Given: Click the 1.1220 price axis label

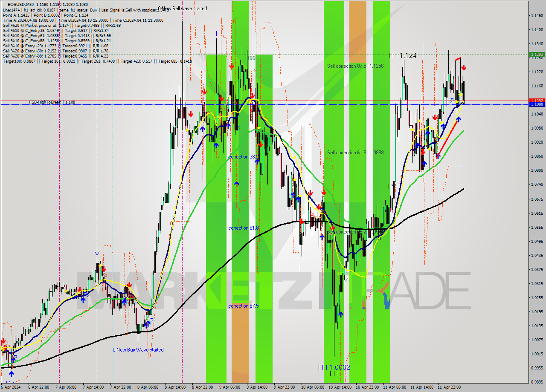Looking at the screenshot, I should tap(537, 72).
